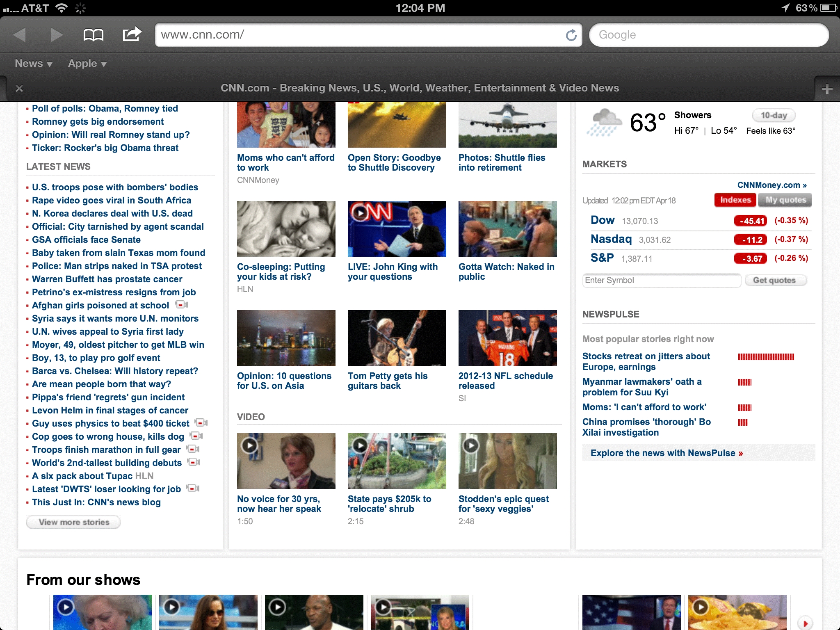
Task: Tap video icon beside 'World's 2nd-tallest building'
Action: point(194,462)
